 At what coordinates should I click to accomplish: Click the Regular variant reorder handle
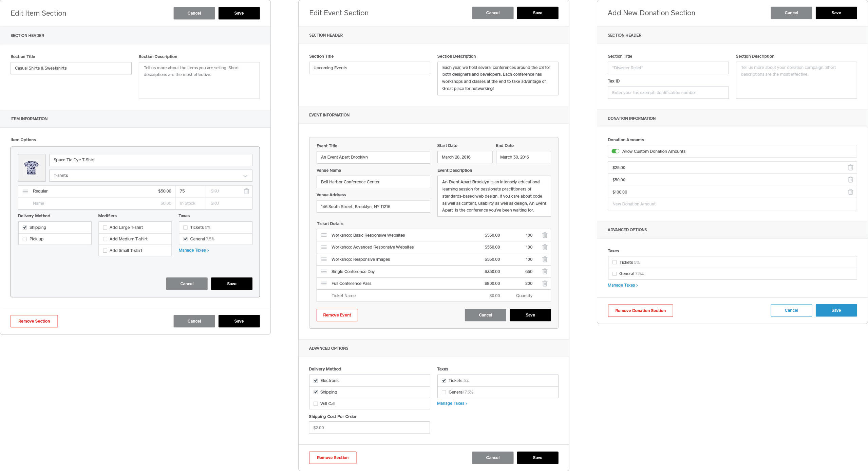[25, 191]
